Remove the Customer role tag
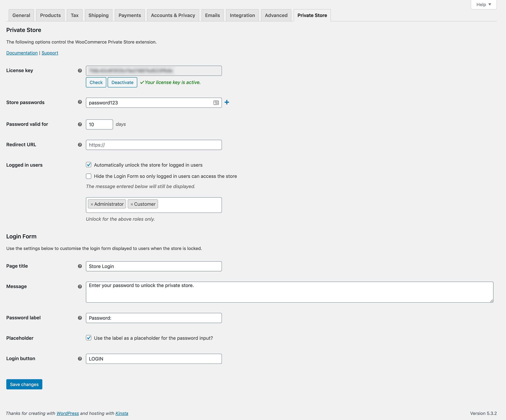Screen dimensions: 506x420 pos(132,204)
